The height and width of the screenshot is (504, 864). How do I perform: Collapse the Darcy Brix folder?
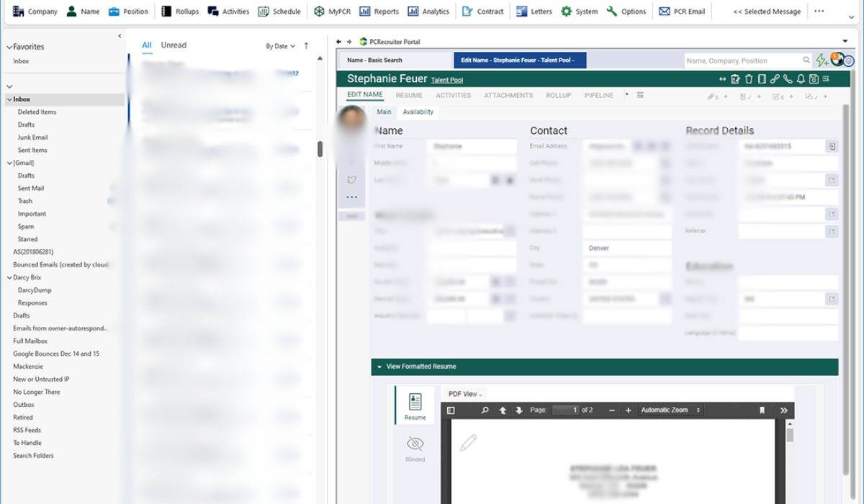[x=9, y=277]
